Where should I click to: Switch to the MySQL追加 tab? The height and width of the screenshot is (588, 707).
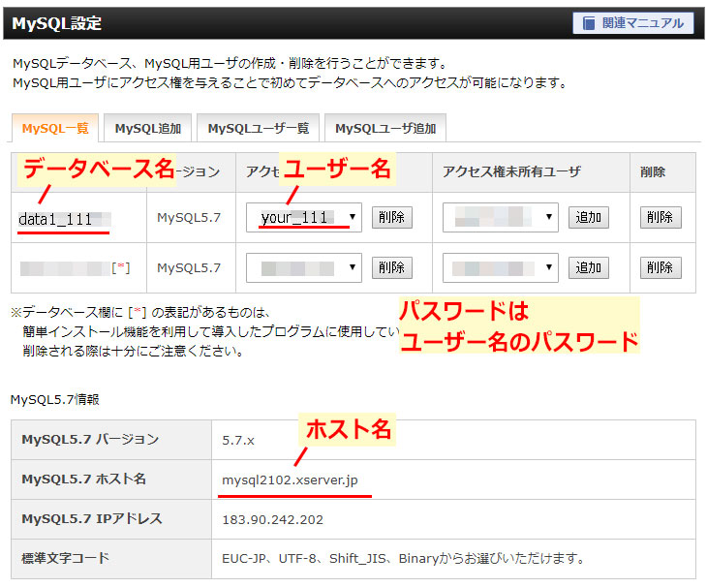[148, 128]
